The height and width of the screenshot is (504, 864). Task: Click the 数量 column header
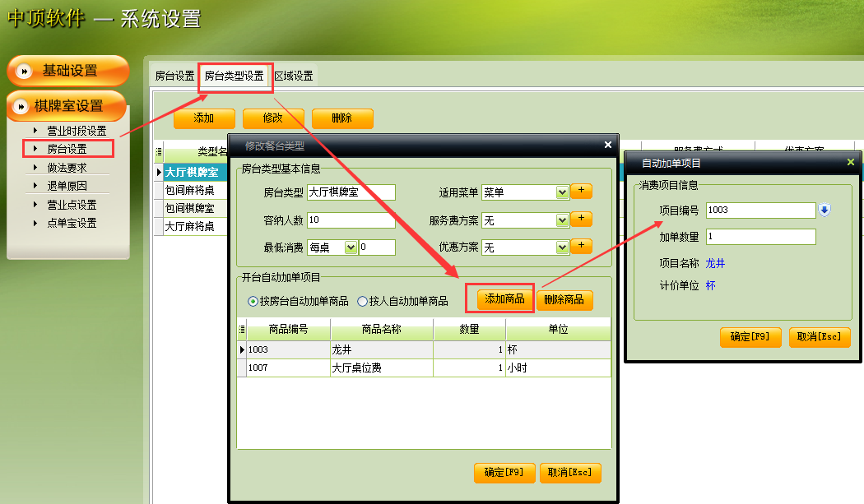click(x=470, y=330)
